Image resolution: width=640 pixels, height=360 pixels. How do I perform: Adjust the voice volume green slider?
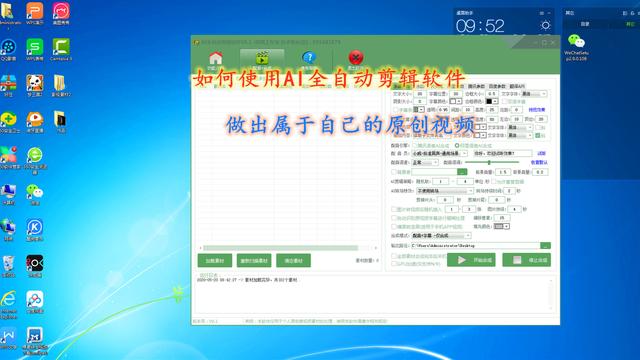[492, 162]
